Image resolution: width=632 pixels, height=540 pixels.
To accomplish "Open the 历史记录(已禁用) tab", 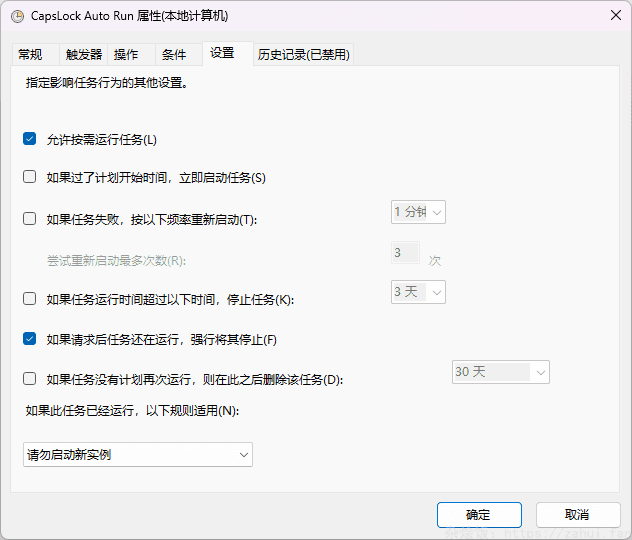I will (x=304, y=54).
